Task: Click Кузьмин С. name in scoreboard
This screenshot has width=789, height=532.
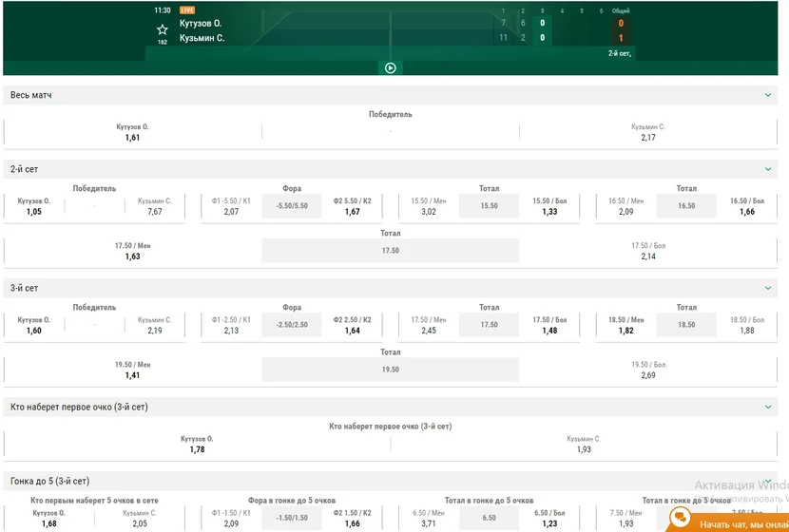Action: coord(202,38)
